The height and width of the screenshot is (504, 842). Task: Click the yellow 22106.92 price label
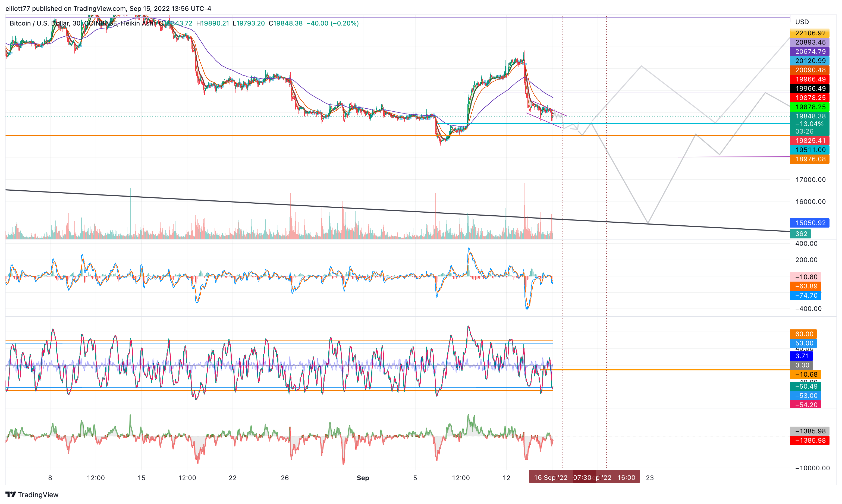point(810,33)
